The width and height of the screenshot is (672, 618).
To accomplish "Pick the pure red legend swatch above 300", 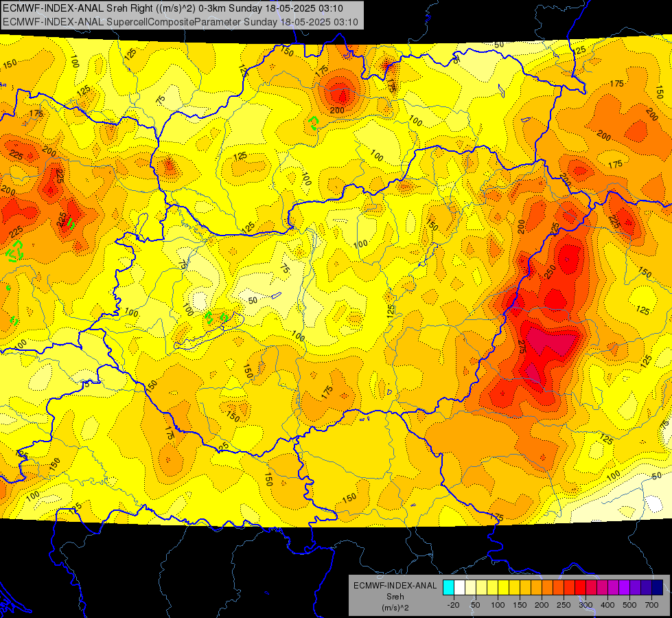I will [581, 587].
